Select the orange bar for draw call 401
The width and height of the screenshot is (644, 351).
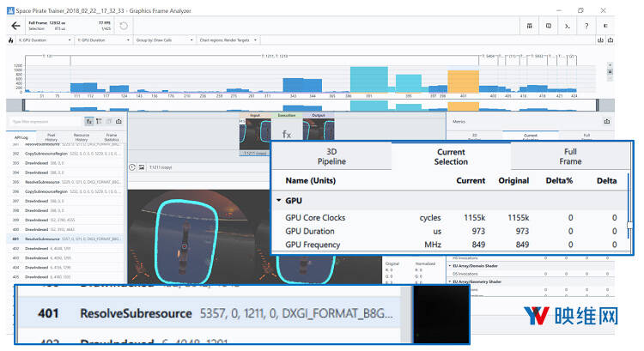click(x=463, y=82)
